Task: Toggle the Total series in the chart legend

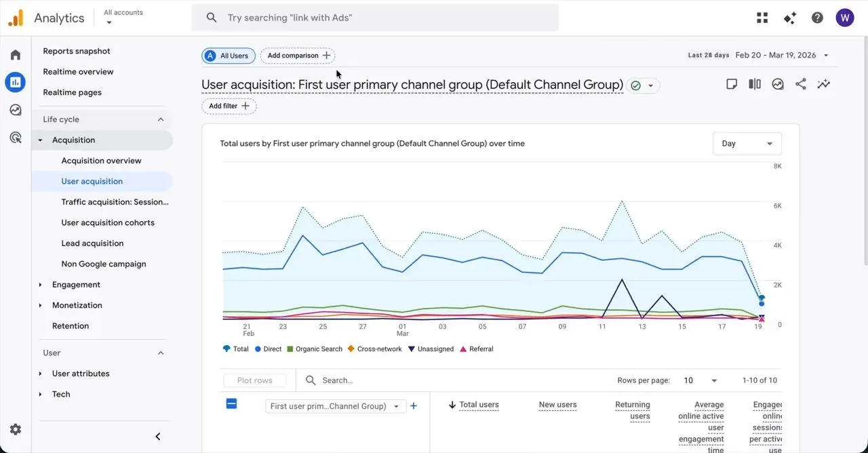Action: [x=235, y=349]
